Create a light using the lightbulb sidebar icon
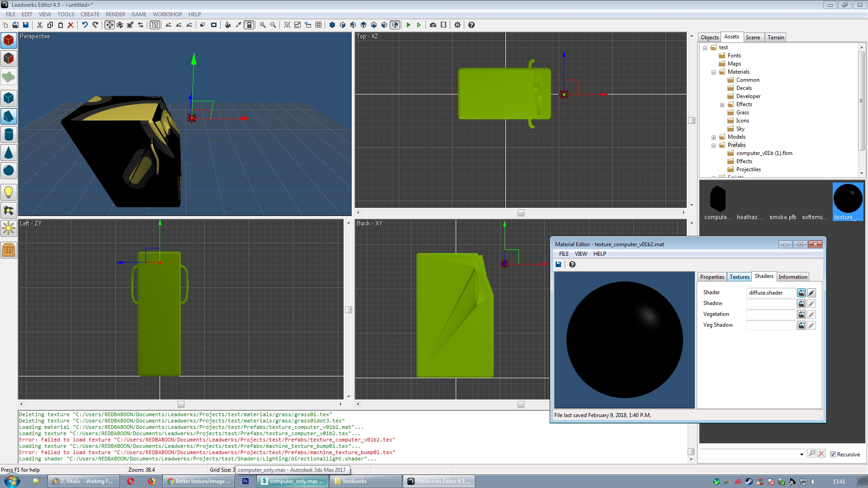This screenshot has width=868, height=488. click(9, 192)
